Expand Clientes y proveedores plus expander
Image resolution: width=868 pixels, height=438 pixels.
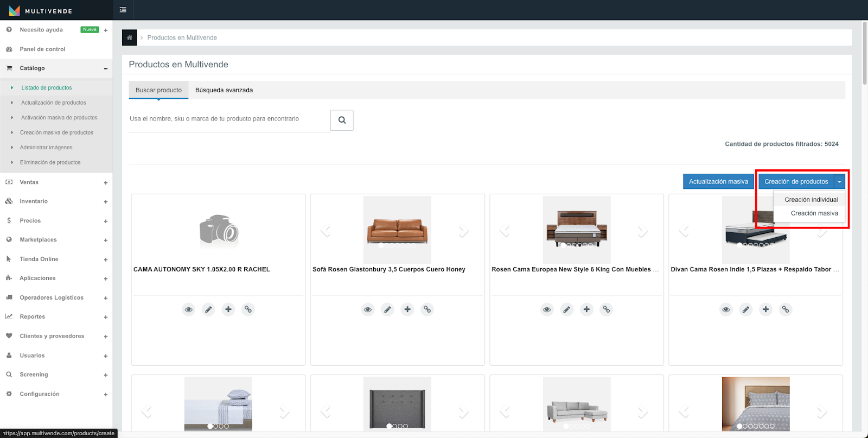pos(106,337)
